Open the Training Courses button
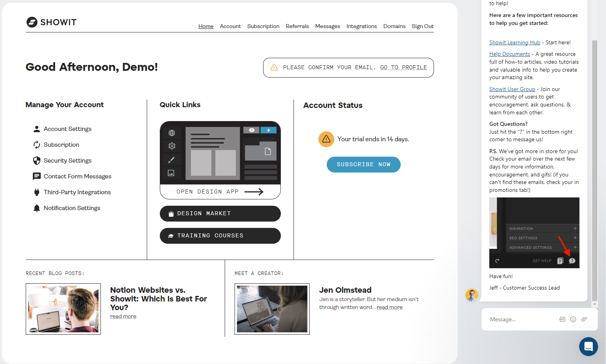 point(220,236)
